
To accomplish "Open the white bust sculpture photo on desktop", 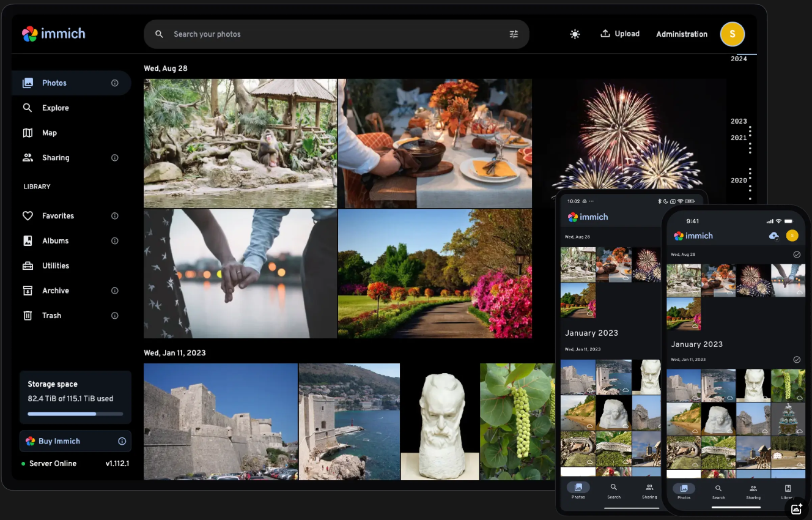I will (x=440, y=422).
